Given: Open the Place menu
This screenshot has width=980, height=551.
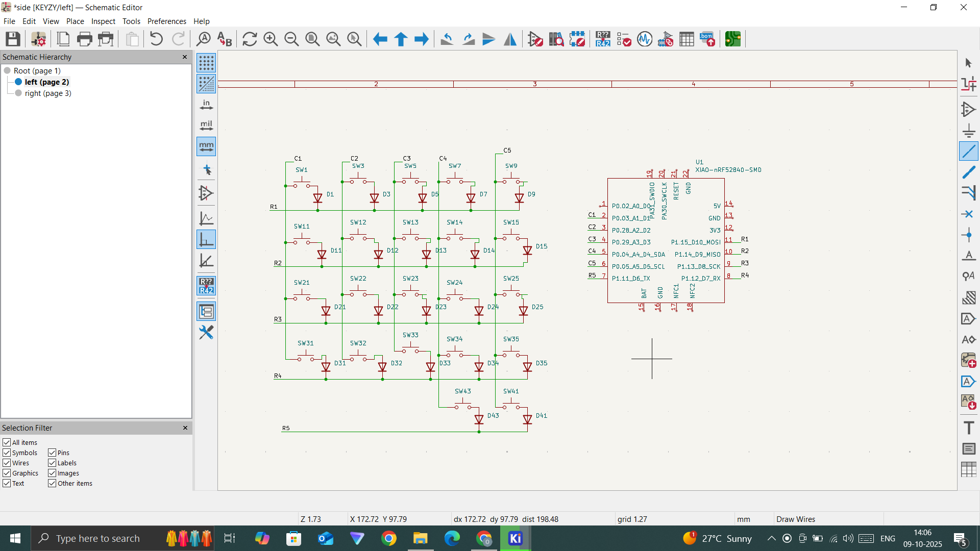Looking at the screenshot, I should pos(75,21).
